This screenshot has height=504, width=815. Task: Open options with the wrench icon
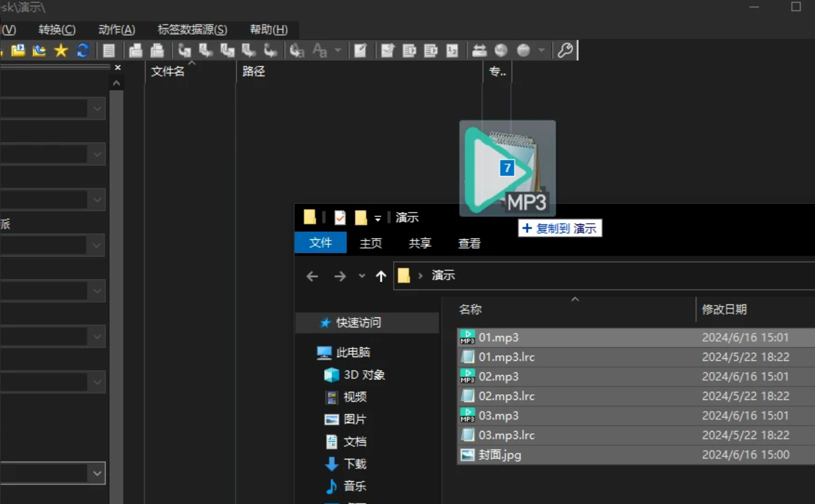(564, 51)
